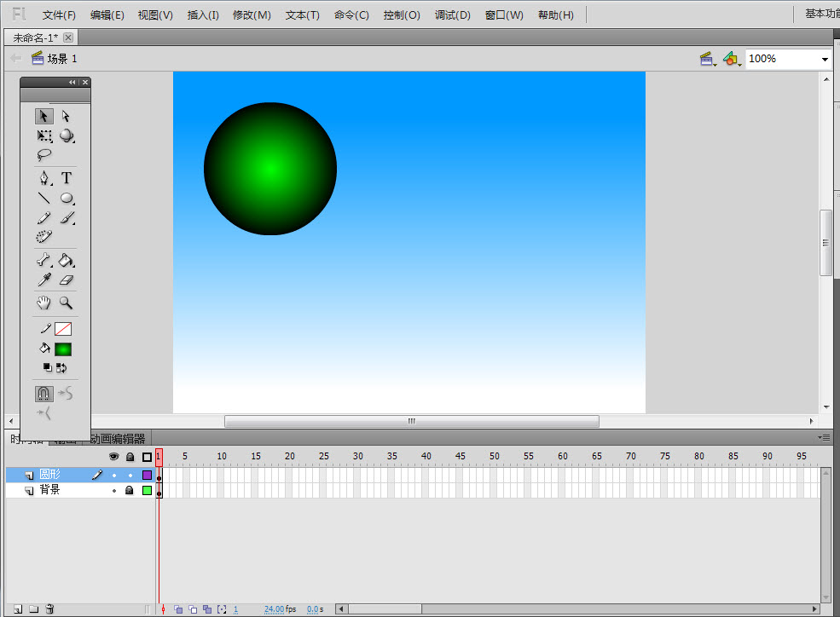840x617 pixels.
Task: Open the stroke color swatch
Action: click(x=62, y=329)
